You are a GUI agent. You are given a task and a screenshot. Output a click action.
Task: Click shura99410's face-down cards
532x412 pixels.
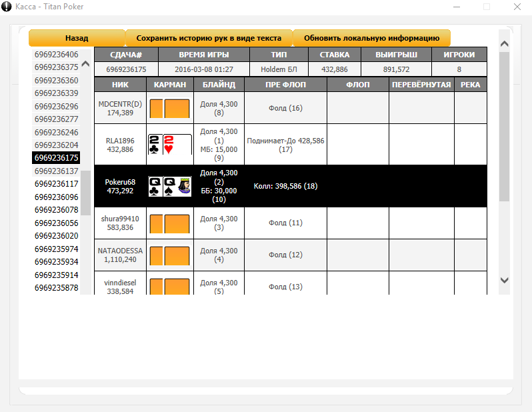click(x=169, y=223)
